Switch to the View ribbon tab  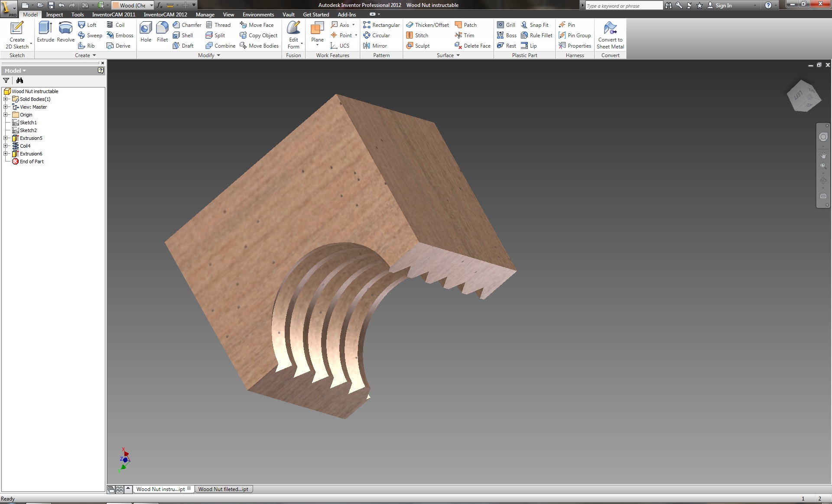228,14
